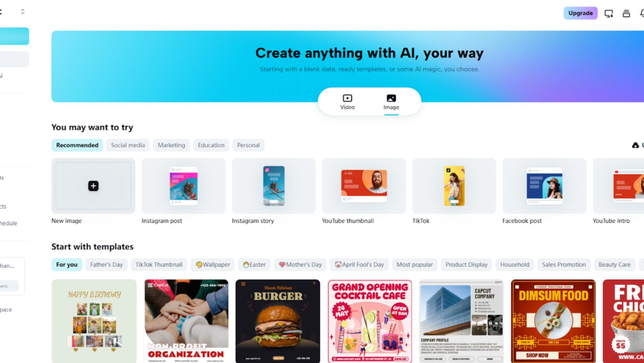The image size is (644, 363).
Task: Click the Upgrade button
Action: pyautogui.click(x=580, y=13)
